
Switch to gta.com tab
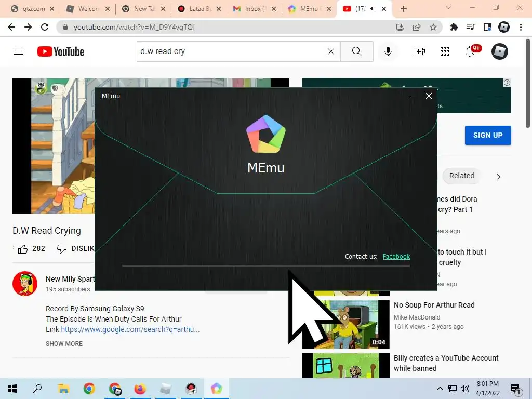pyautogui.click(x=32, y=9)
